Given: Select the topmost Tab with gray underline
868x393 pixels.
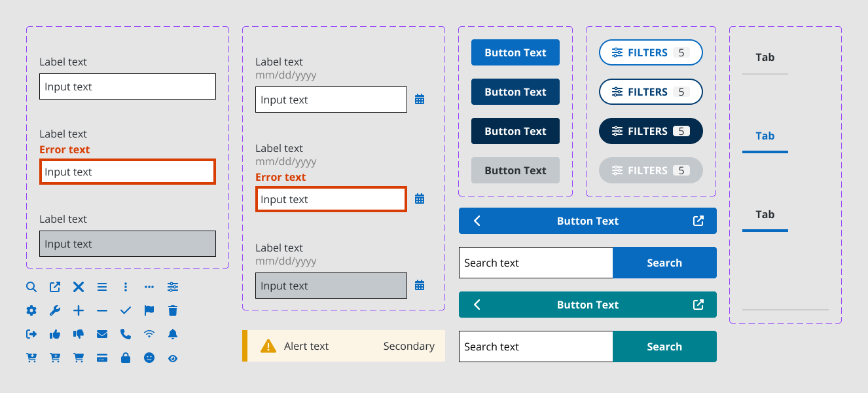Looking at the screenshot, I should (765, 58).
